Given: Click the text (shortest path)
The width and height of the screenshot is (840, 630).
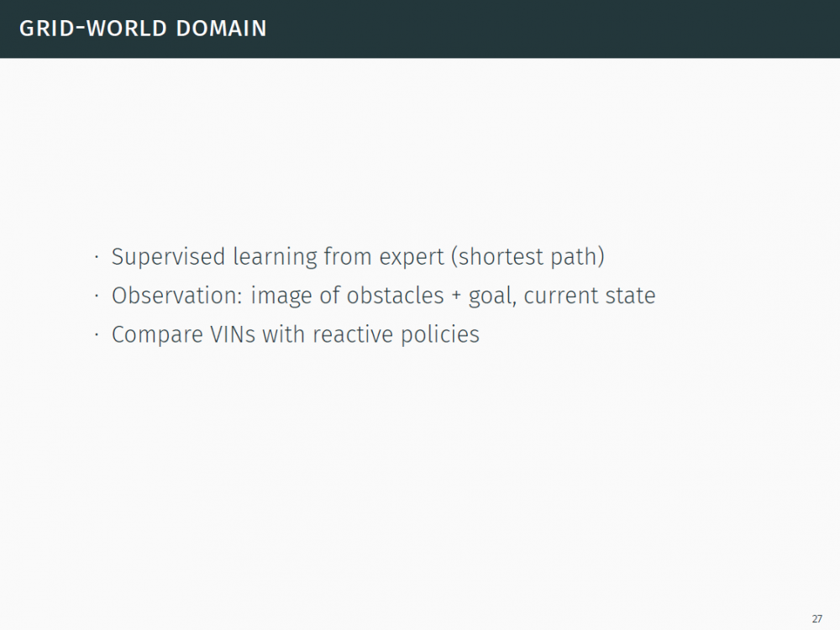Looking at the screenshot, I should pos(528,257).
